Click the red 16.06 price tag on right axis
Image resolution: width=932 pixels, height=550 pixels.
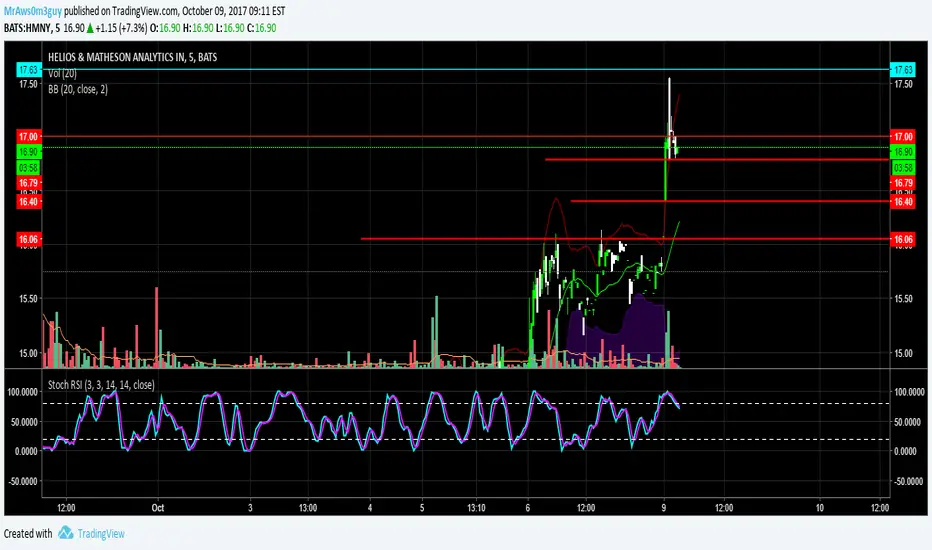pos(903,240)
